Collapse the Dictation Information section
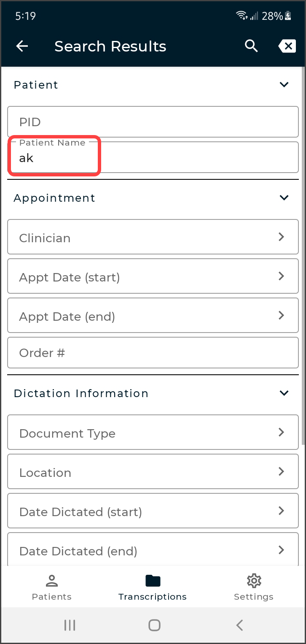This screenshot has height=644, width=306. pos(285,393)
